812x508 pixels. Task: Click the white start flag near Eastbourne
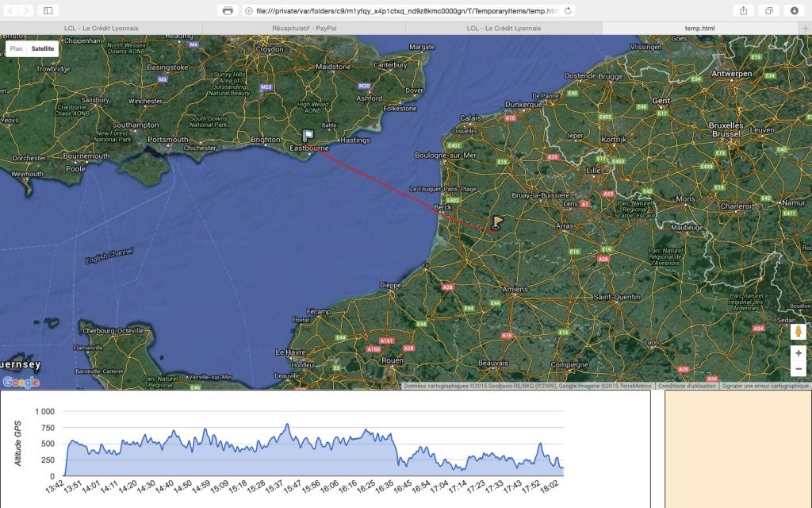click(x=308, y=137)
